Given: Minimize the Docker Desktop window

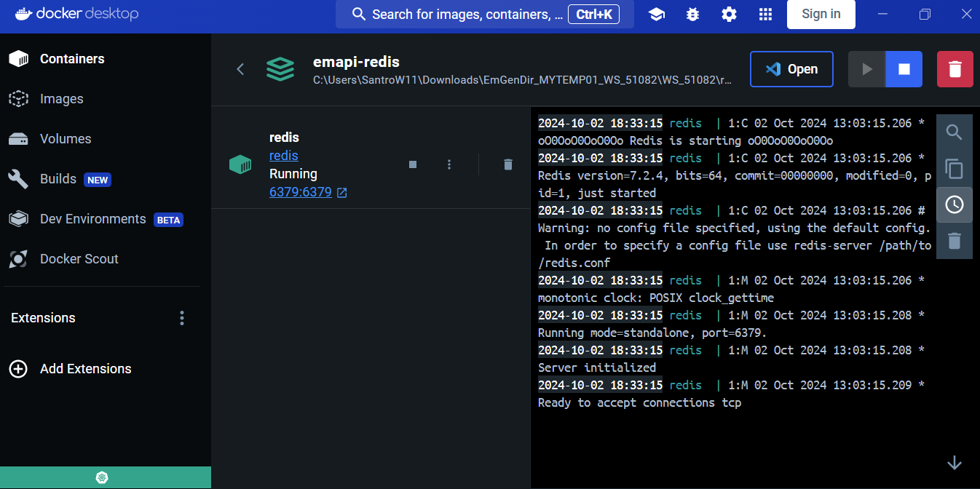Looking at the screenshot, I should click(883, 15).
